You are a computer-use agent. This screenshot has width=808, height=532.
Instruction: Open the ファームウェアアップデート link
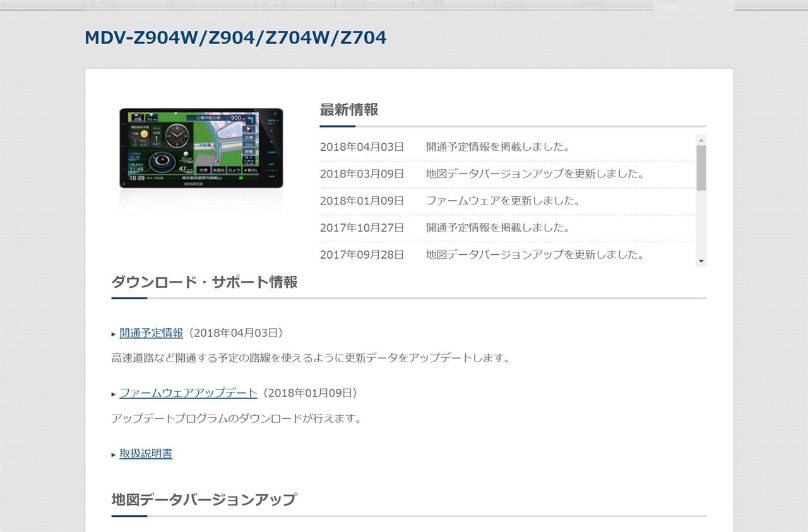point(188,393)
